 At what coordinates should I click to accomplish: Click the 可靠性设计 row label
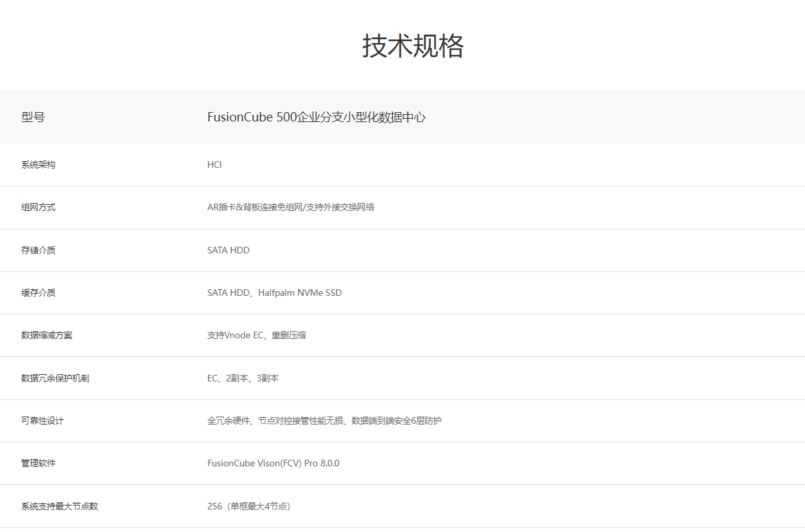(42, 421)
